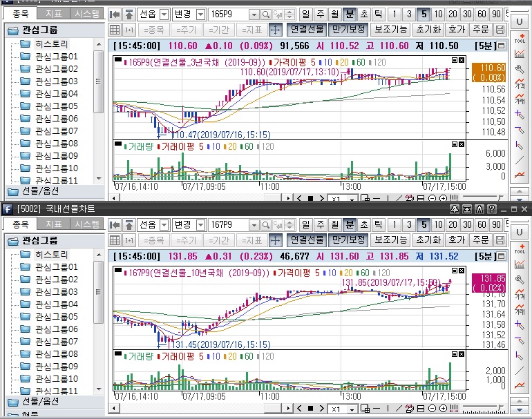Click the eraser icon in 167P9 window bottom bar
Image resolution: width=532 pixels, height=419 pixels.
click(x=410, y=409)
